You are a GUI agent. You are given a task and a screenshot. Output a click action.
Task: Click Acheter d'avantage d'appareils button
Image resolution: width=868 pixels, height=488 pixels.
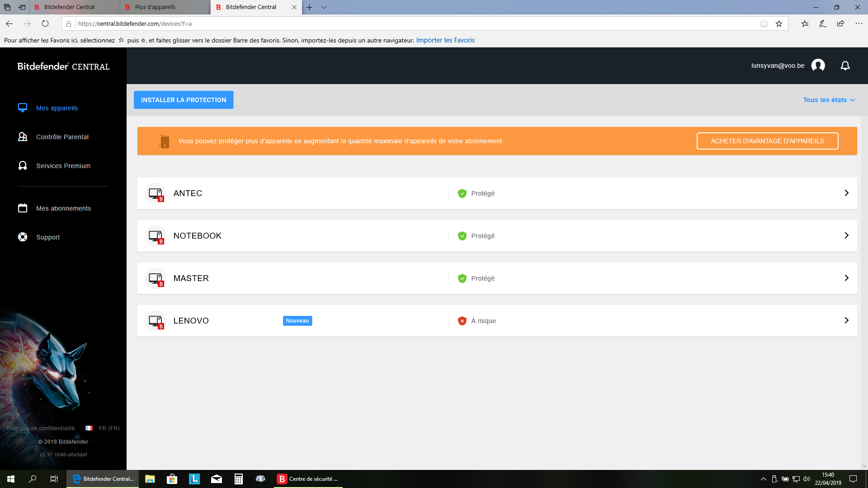767,141
